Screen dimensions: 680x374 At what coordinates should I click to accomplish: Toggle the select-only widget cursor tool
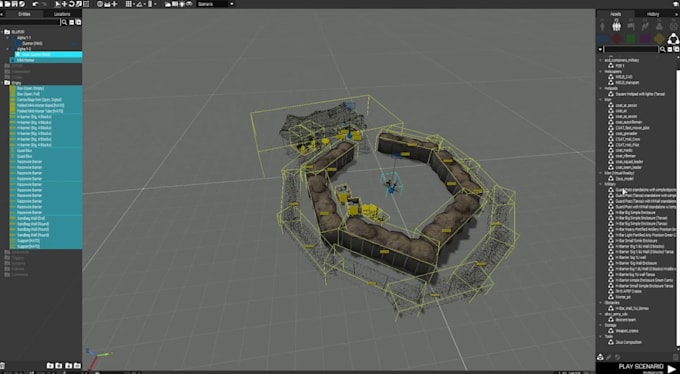tap(58, 4)
